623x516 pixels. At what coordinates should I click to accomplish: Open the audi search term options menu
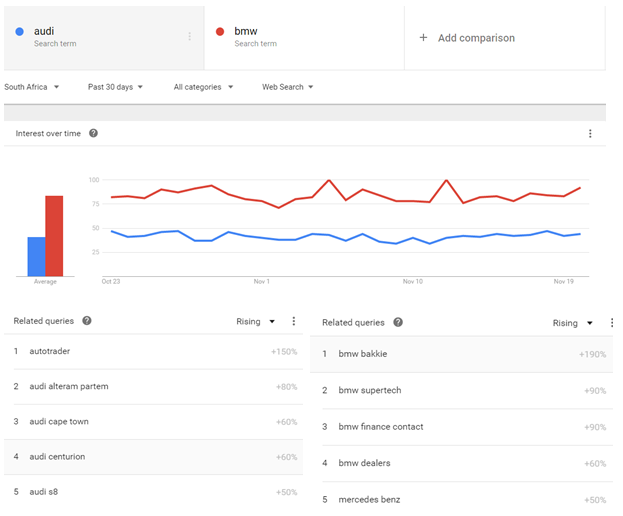(x=190, y=37)
